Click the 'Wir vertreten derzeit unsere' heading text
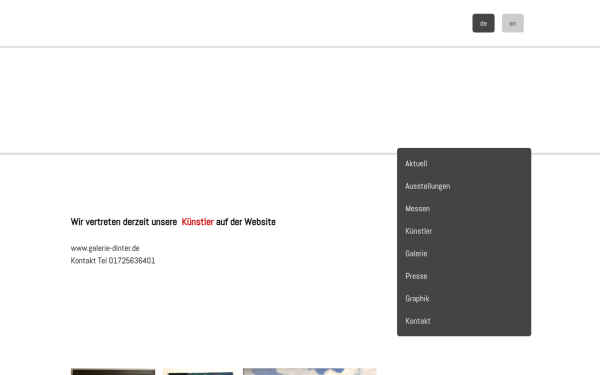 tap(124, 222)
